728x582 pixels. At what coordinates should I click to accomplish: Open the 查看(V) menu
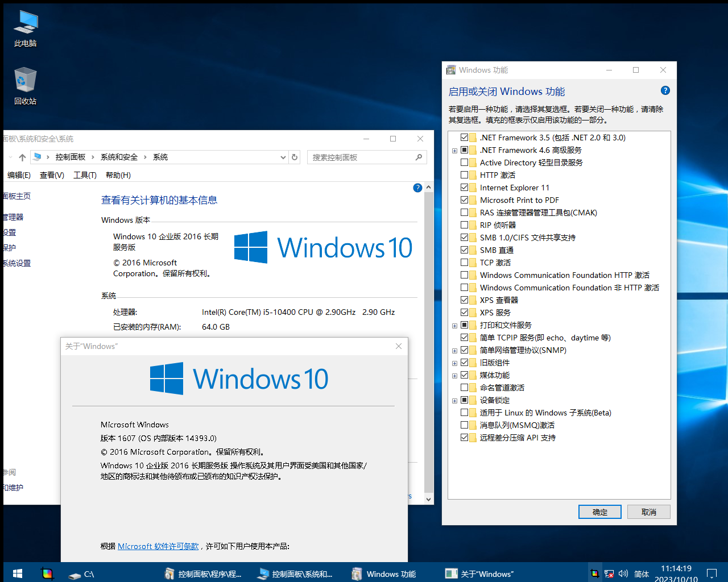pos(52,175)
